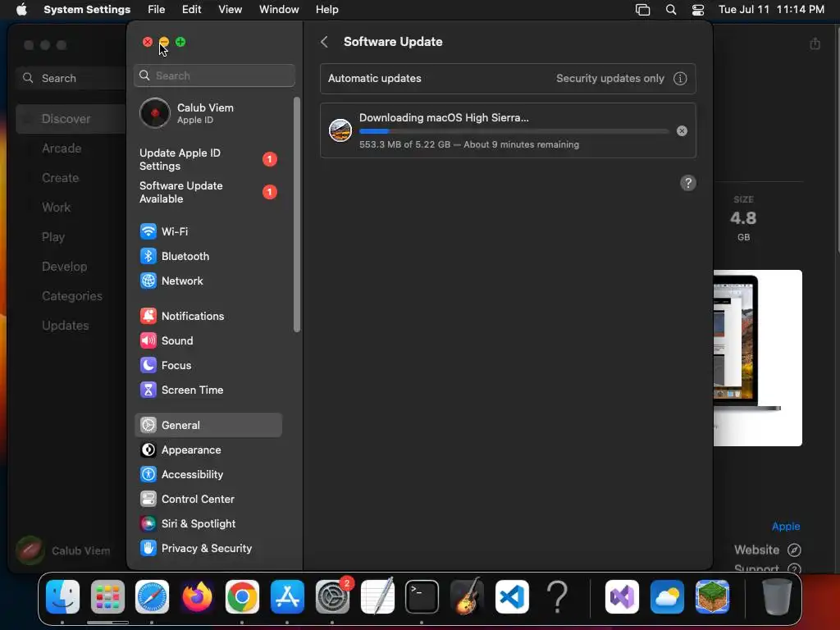Click the settings sidebar scrollbar
840x630 pixels.
(x=297, y=214)
